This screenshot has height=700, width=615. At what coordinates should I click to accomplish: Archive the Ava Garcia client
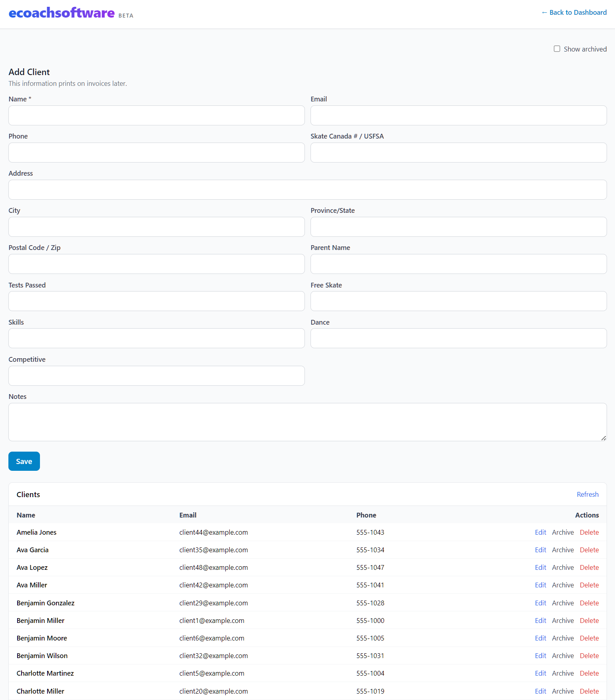pos(563,550)
